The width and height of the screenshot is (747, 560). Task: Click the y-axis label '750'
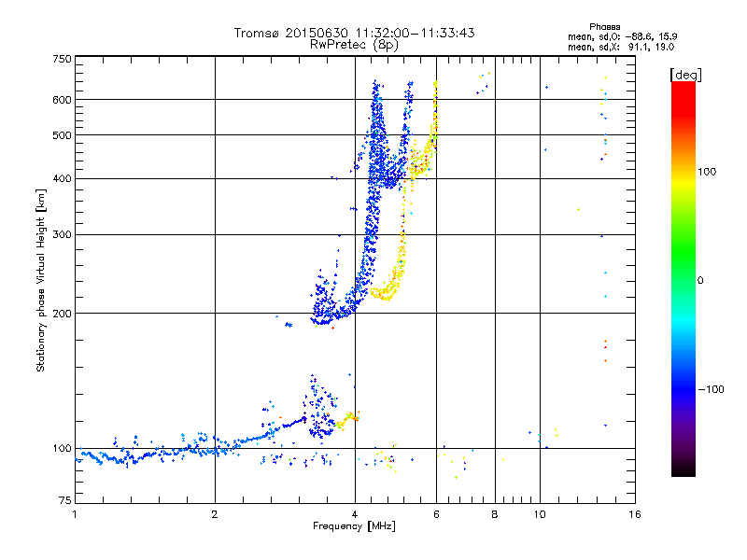tap(62, 59)
